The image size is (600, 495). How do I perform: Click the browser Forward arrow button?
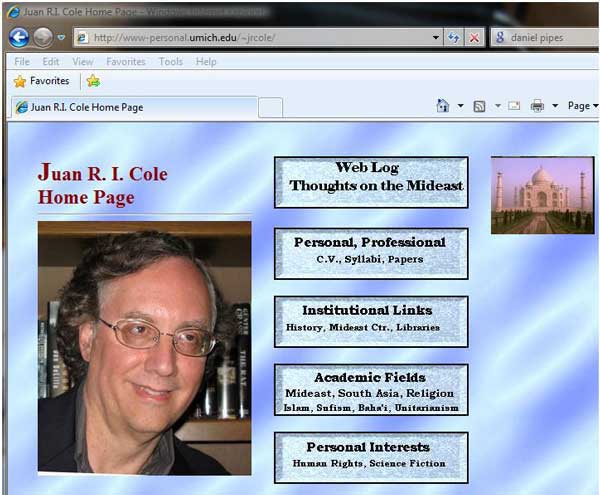[42, 38]
